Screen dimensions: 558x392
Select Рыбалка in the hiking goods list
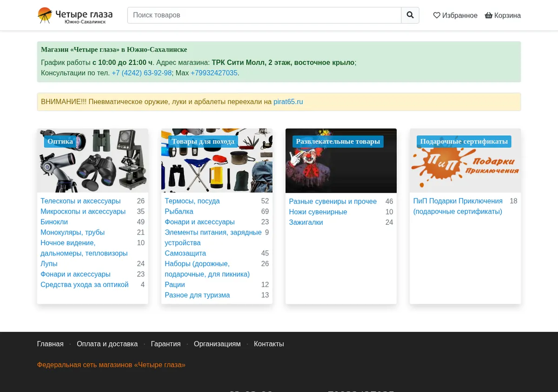pyautogui.click(x=179, y=211)
